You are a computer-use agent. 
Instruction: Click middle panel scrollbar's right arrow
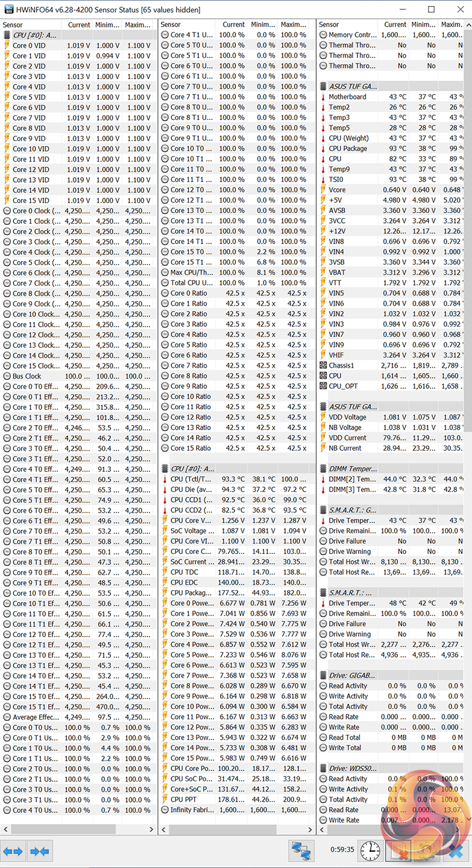(x=310, y=829)
